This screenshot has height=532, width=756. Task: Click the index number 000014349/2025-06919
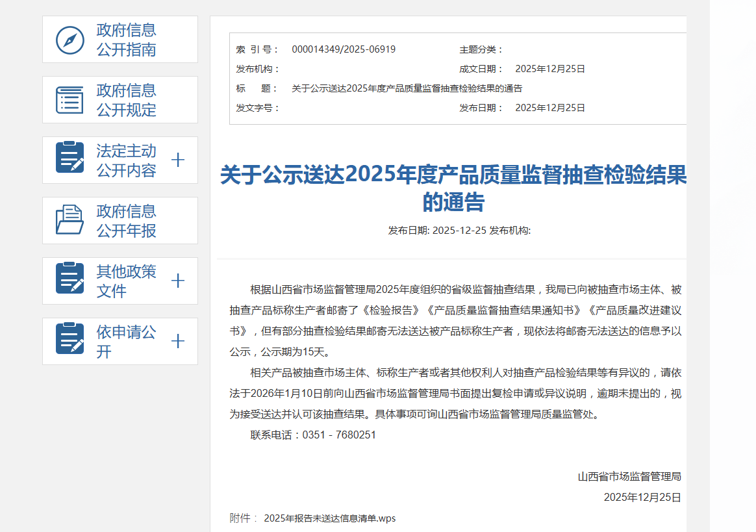pyautogui.click(x=344, y=49)
